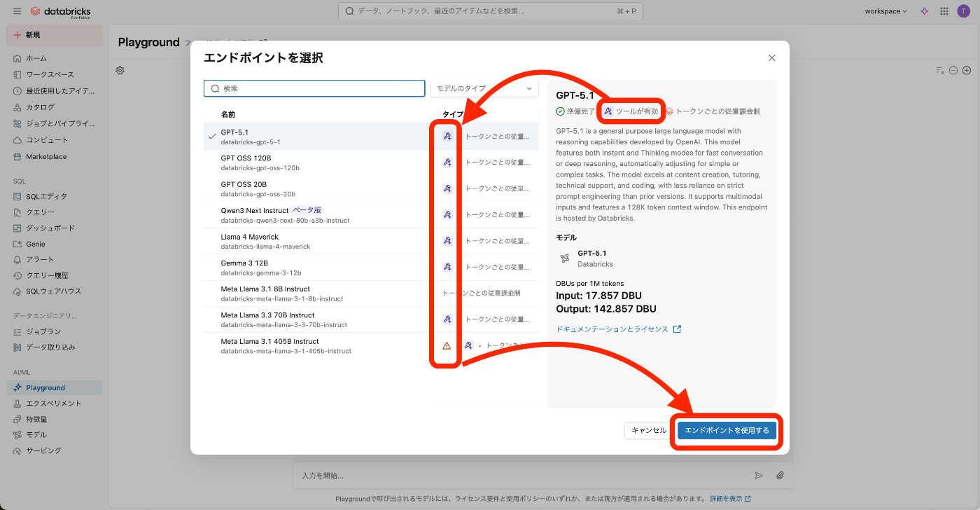
Task: Select the Gemma 3 12B endpoint
Action: click(x=371, y=268)
